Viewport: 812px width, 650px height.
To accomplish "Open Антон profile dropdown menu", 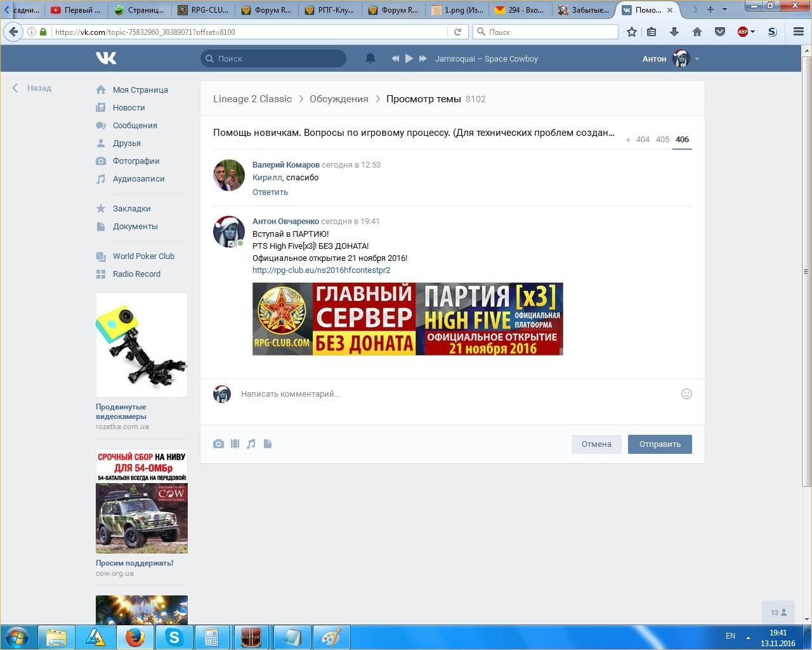I will point(671,58).
